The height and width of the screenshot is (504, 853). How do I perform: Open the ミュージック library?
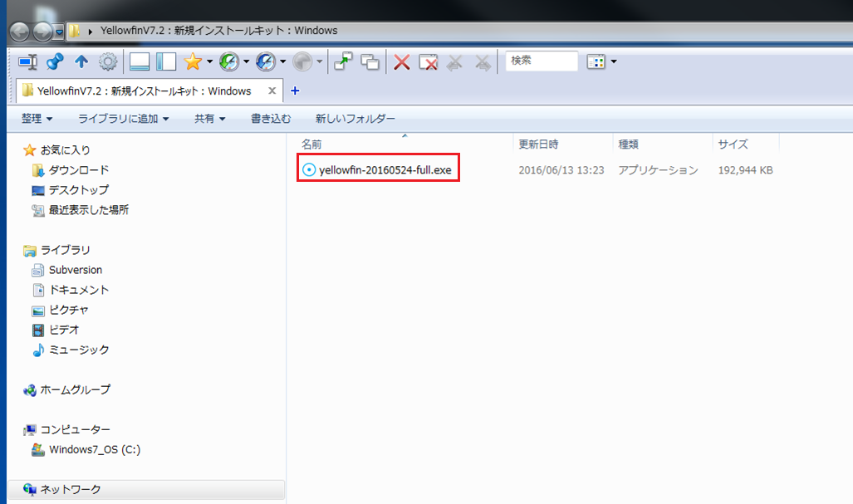(x=79, y=350)
